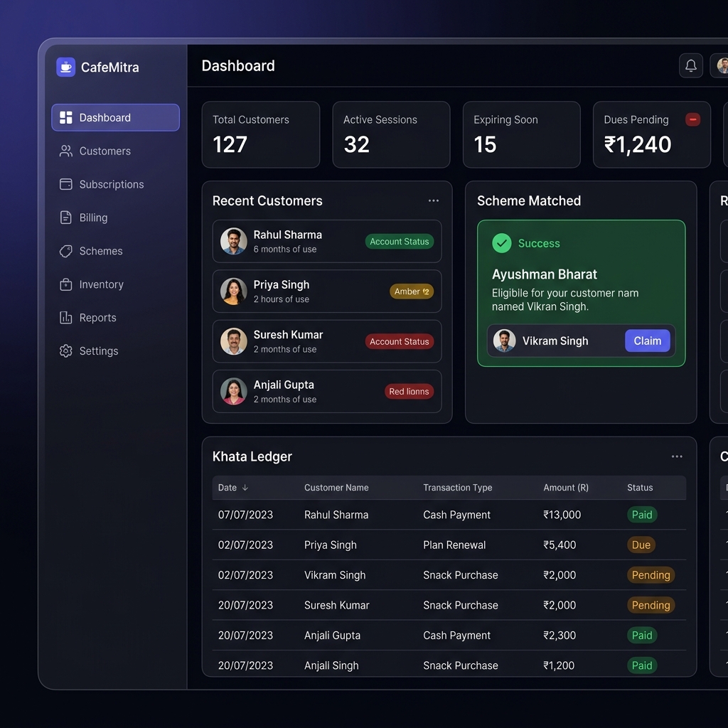The height and width of the screenshot is (728, 728).
Task: Click Paid status for Anjali Singh row
Action: (x=642, y=665)
